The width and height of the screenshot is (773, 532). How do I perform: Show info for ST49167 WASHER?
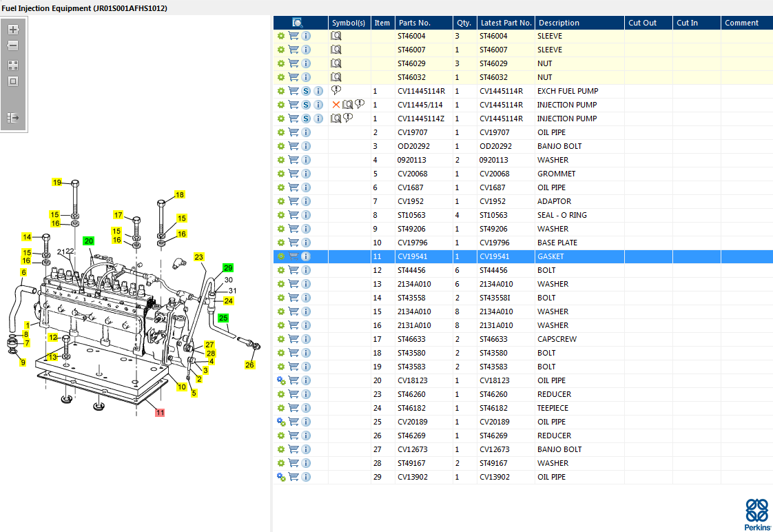(306, 464)
